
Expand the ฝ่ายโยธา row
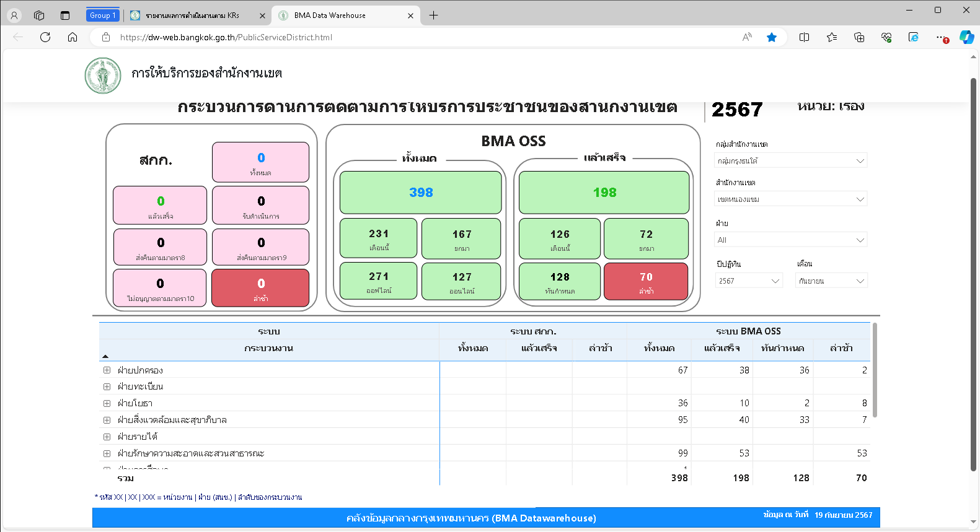tap(107, 403)
